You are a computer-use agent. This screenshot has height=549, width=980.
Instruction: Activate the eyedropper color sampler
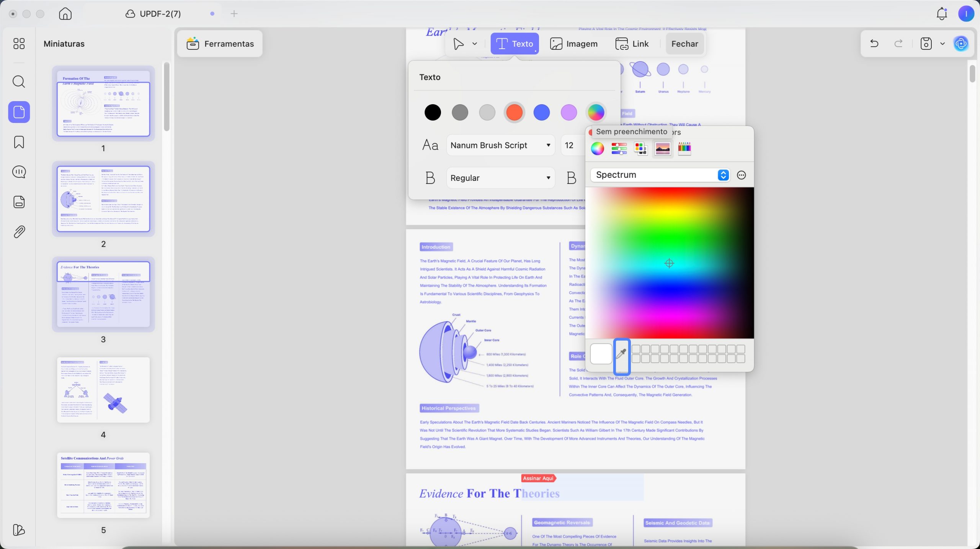coord(622,354)
